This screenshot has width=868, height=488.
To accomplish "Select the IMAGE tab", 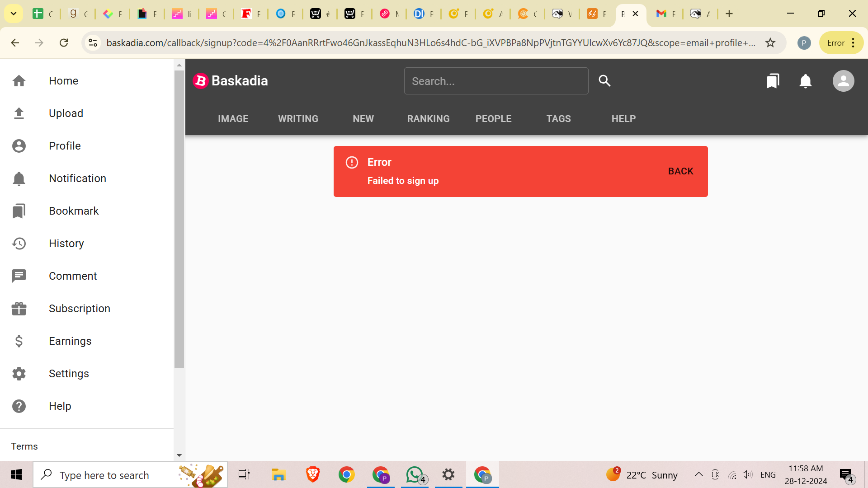I will pyautogui.click(x=233, y=118).
